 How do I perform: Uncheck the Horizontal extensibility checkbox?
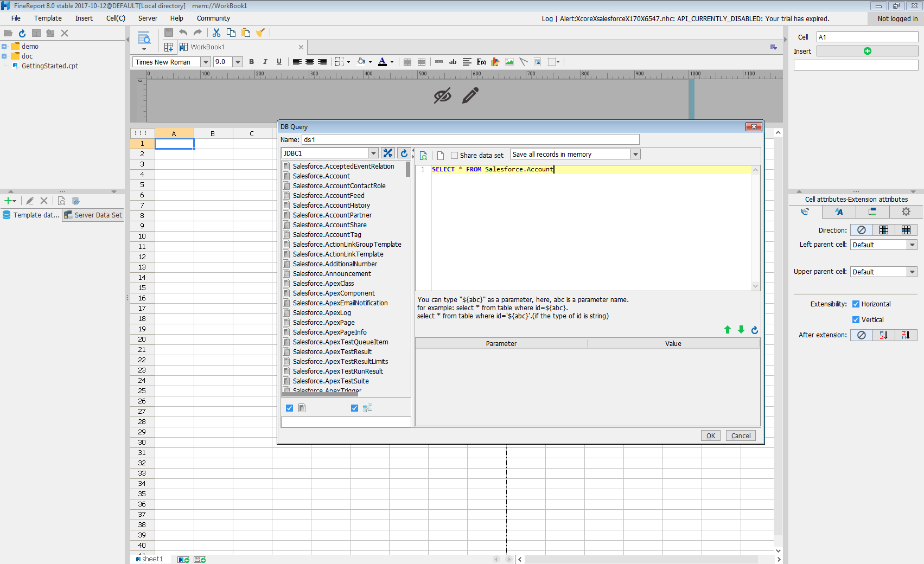(856, 304)
